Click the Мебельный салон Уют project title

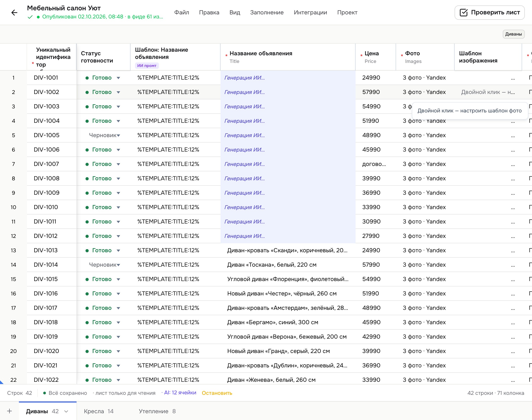pos(64,8)
